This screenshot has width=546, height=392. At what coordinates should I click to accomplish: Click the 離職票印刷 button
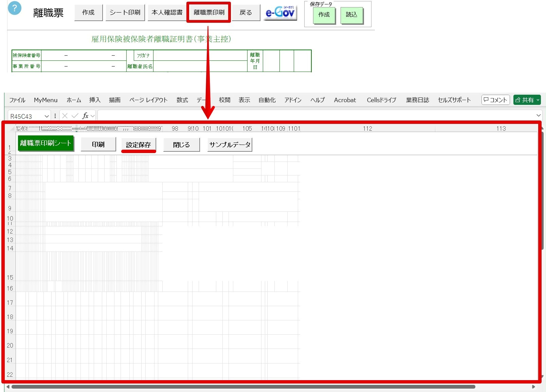tap(209, 13)
